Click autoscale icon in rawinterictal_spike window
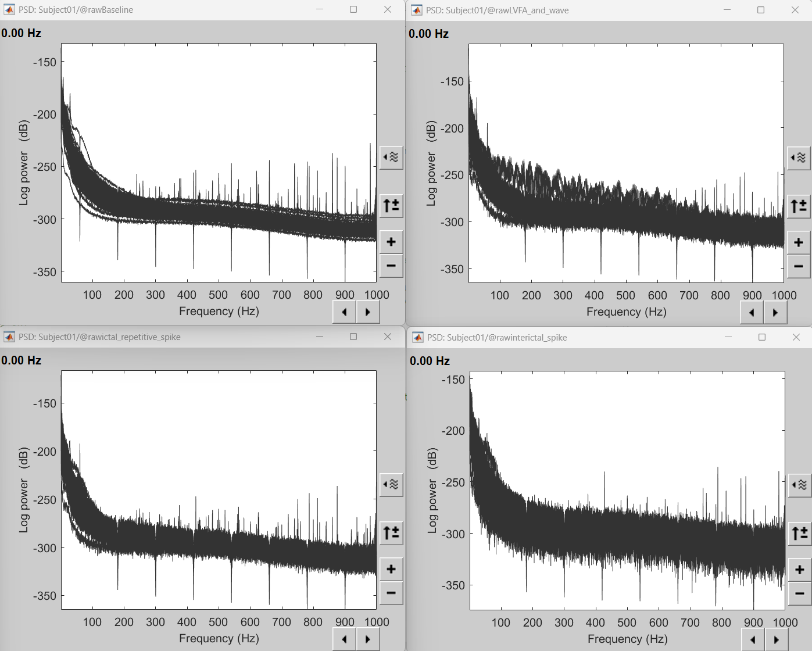 pos(800,533)
